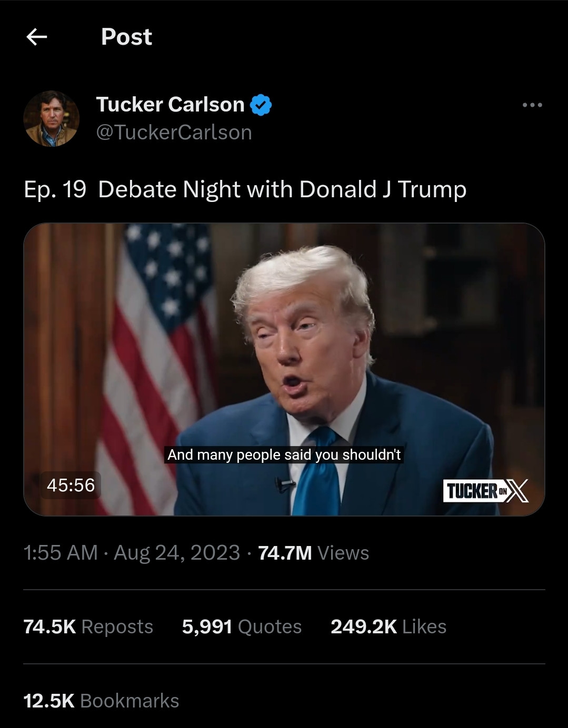The height and width of the screenshot is (728, 568).
Task: Click the 45:56 video duration badge
Action: click(71, 485)
